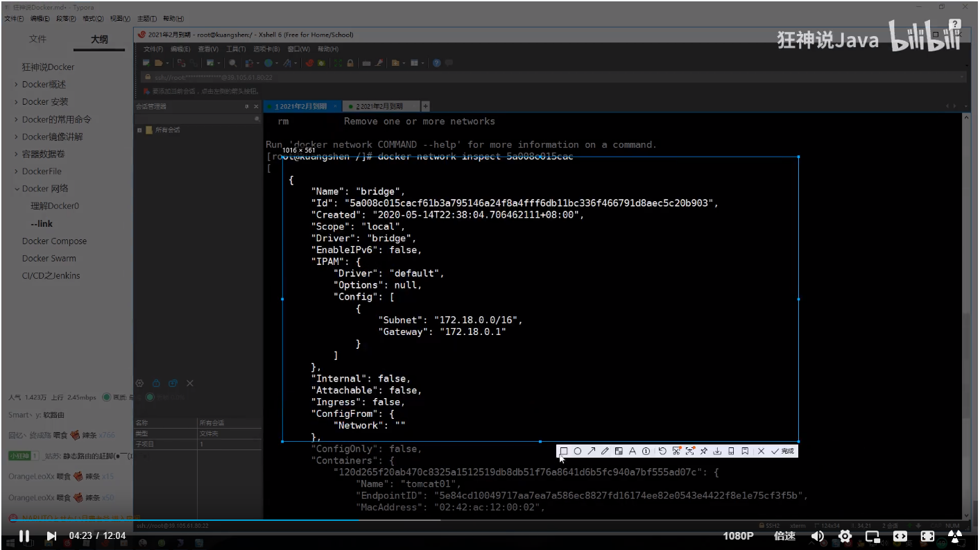The image size is (980, 550).
Task: Close the 会话管理器 panel
Action: 256,106
